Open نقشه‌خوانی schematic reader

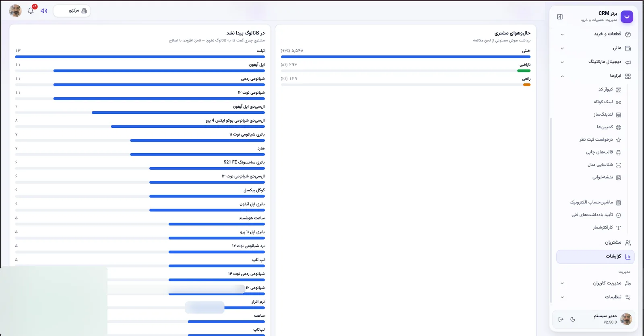[606, 177]
